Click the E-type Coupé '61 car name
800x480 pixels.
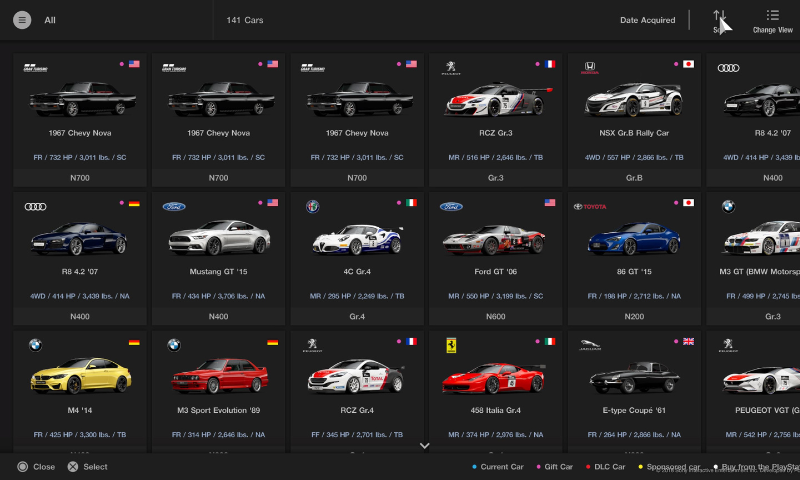click(x=634, y=411)
